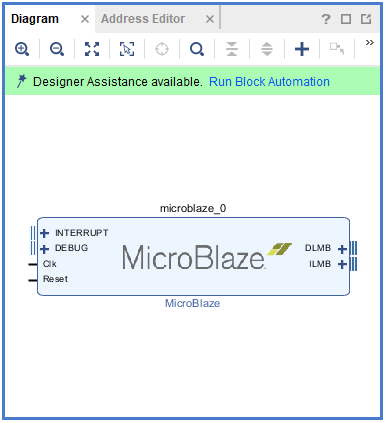387x423 pixels.
Task: Switch to the Address Editor tab
Action: [143, 19]
